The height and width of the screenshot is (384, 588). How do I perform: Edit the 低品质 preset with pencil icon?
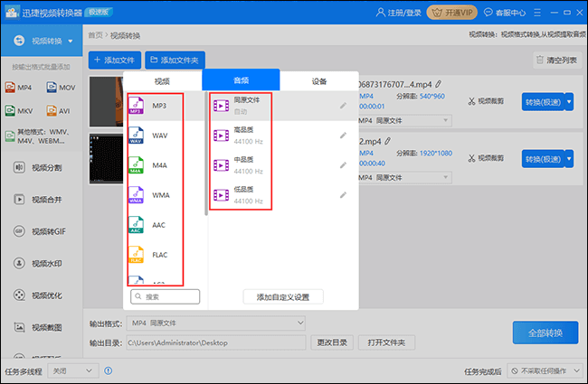tap(343, 195)
